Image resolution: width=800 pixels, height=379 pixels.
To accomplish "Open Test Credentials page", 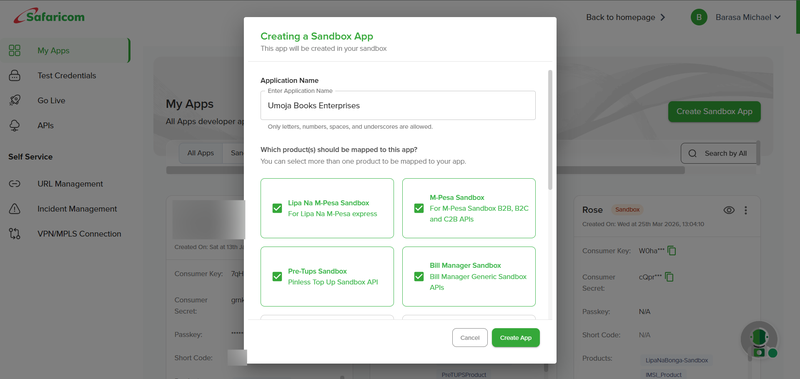I will coord(66,75).
